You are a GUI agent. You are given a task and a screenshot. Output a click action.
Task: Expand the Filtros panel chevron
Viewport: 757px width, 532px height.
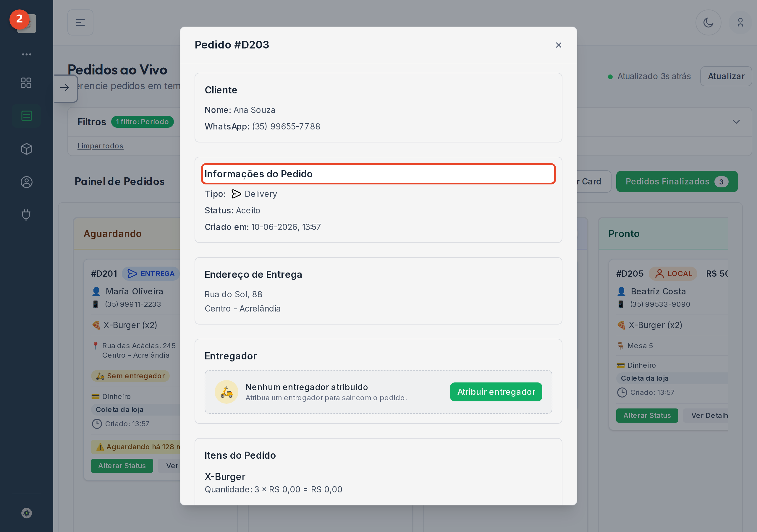pyautogui.click(x=736, y=122)
